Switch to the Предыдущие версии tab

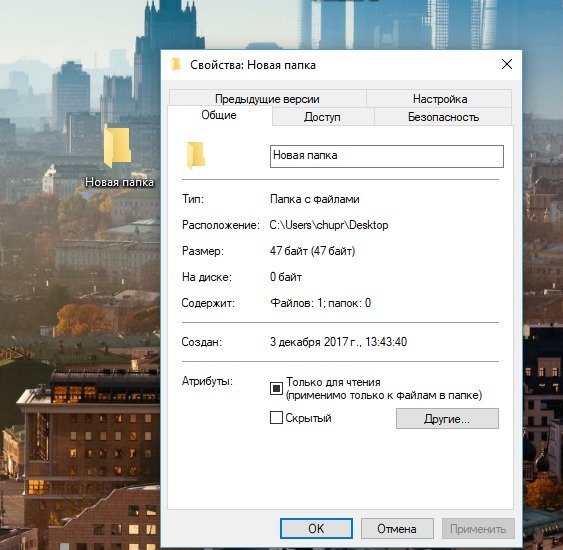[x=267, y=99]
